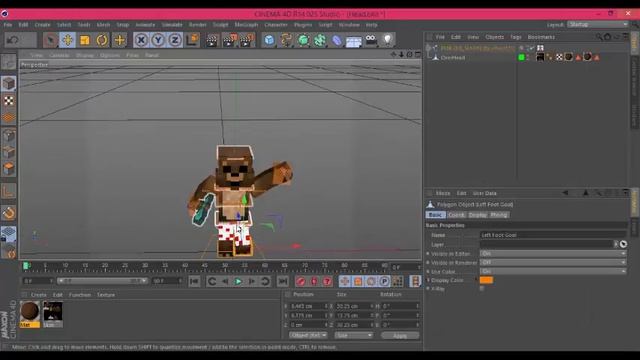Toggle Position keyframe recording icon
The image size is (640, 360).
tap(344, 281)
